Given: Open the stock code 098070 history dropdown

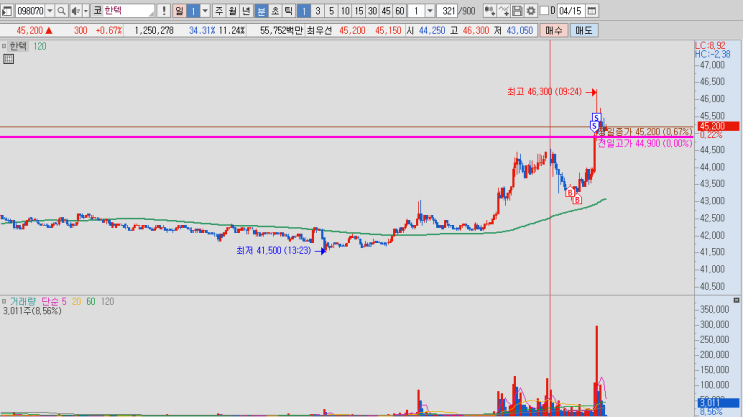Looking at the screenshot, I should pos(50,10).
